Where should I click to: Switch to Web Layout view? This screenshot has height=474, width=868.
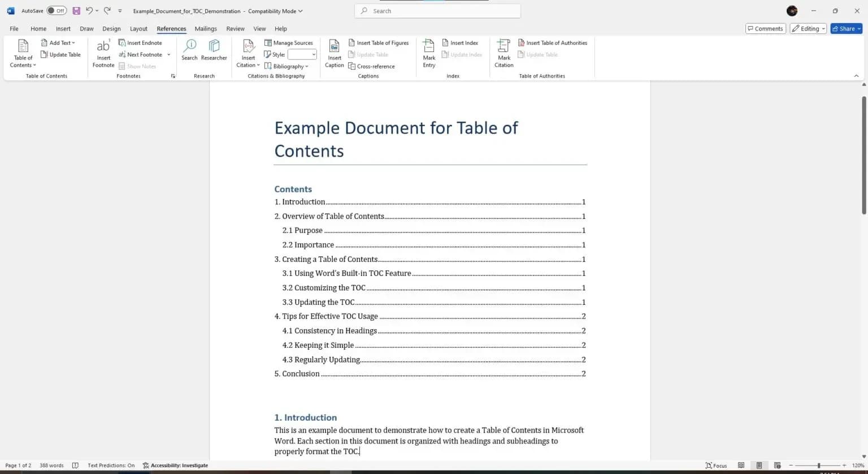(x=777, y=466)
